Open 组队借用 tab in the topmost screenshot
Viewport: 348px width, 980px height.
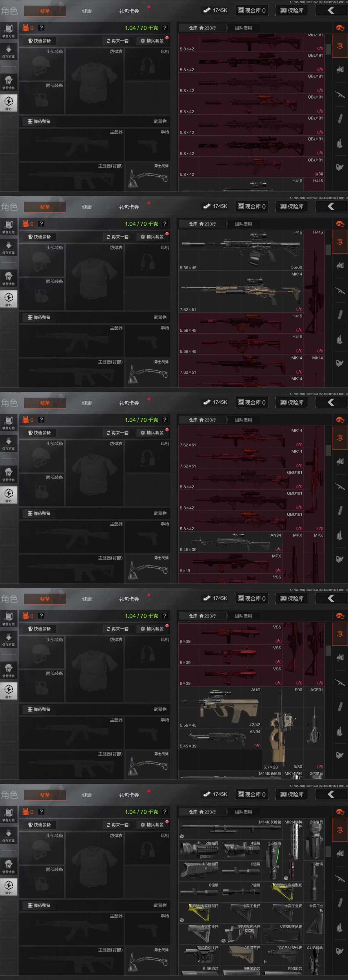(x=243, y=28)
